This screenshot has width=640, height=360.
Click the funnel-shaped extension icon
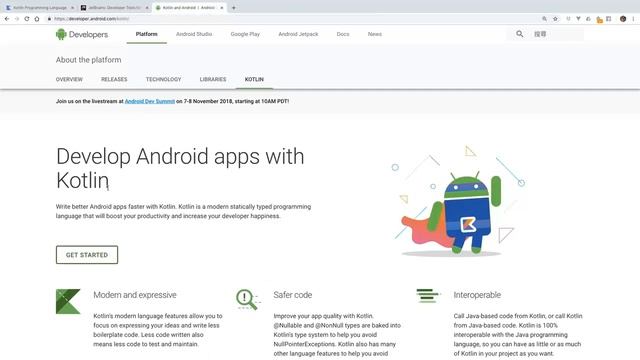[x=578, y=19]
